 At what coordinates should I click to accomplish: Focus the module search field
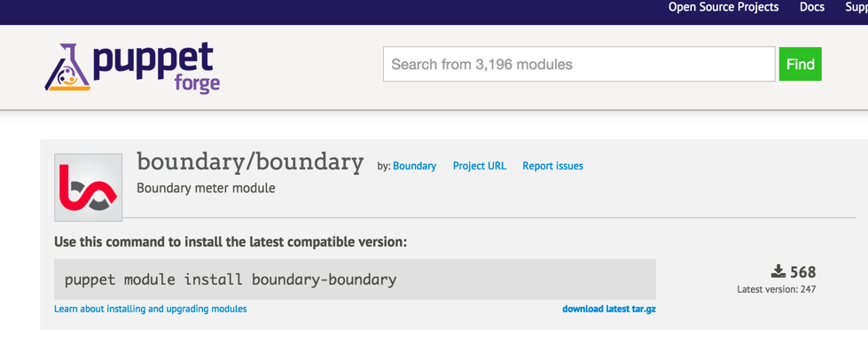click(579, 64)
